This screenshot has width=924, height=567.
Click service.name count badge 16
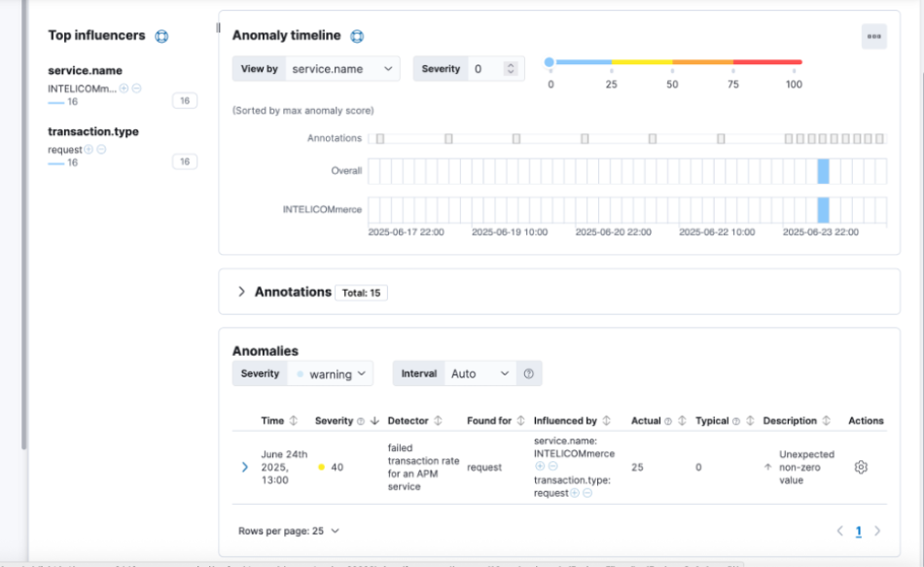point(185,101)
